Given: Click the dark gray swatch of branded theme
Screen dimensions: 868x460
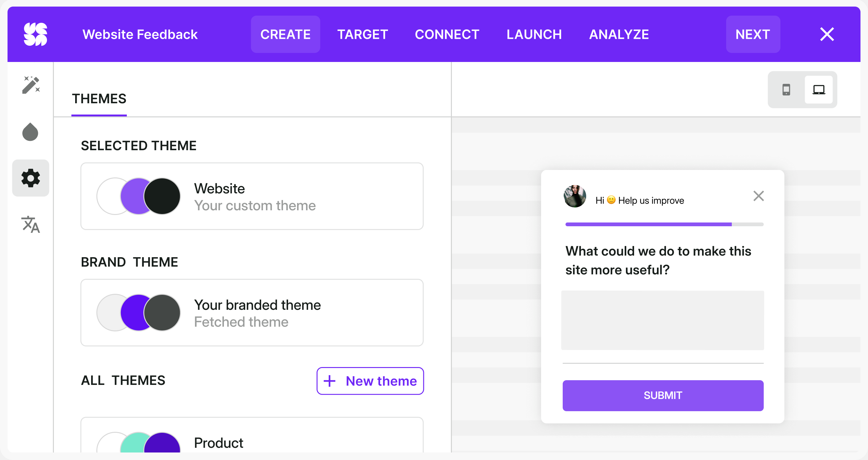Looking at the screenshot, I should click(x=162, y=313).
